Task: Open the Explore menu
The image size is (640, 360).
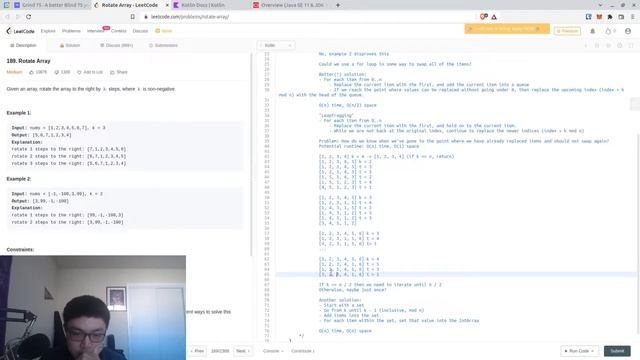Action: [48, 31]
